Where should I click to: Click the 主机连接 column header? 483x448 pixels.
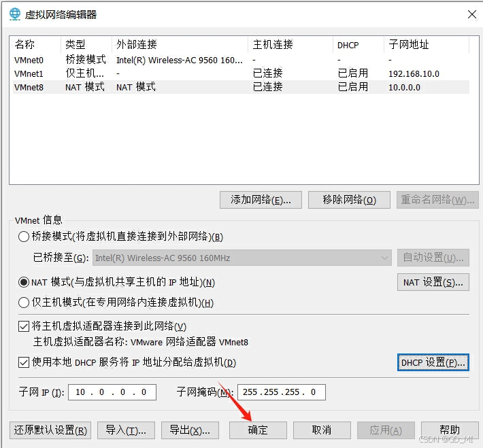[290, 45]
